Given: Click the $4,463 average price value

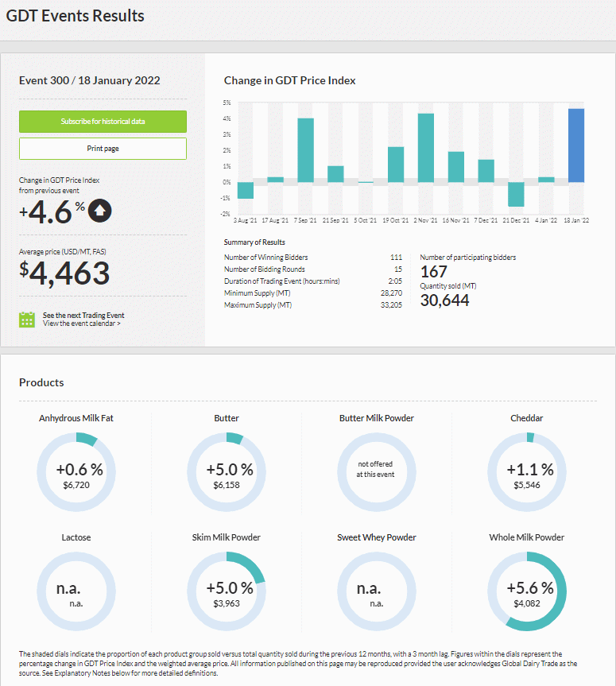Looking at the screenshot, I should [x=64, y=273].
